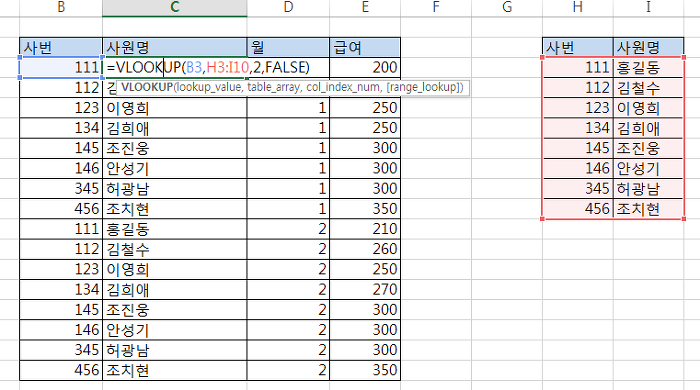This screenshot has width=700, height=390.
Task: Select 146 cell in column H
Action: pyautogui.click(x=578, y=168)
